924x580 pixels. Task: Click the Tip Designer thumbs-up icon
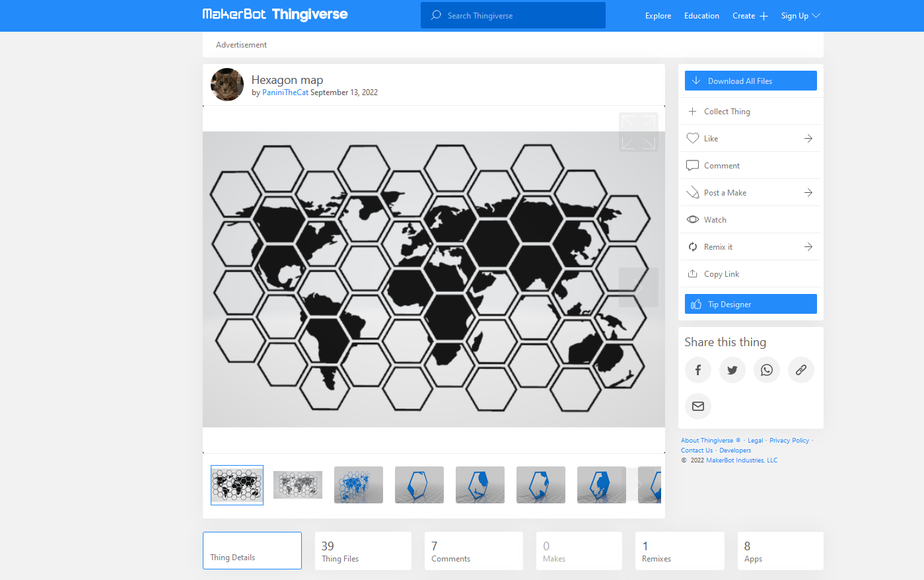(696, 304)
